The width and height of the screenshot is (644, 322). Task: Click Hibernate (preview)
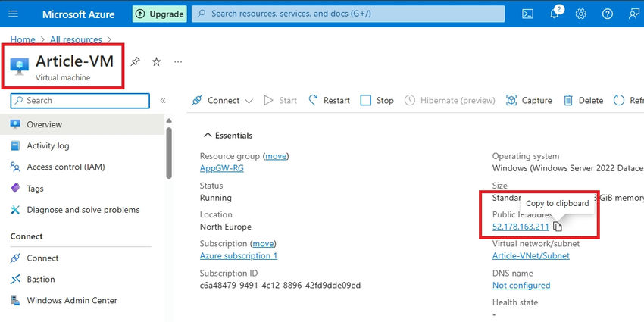tap(450, 101)
